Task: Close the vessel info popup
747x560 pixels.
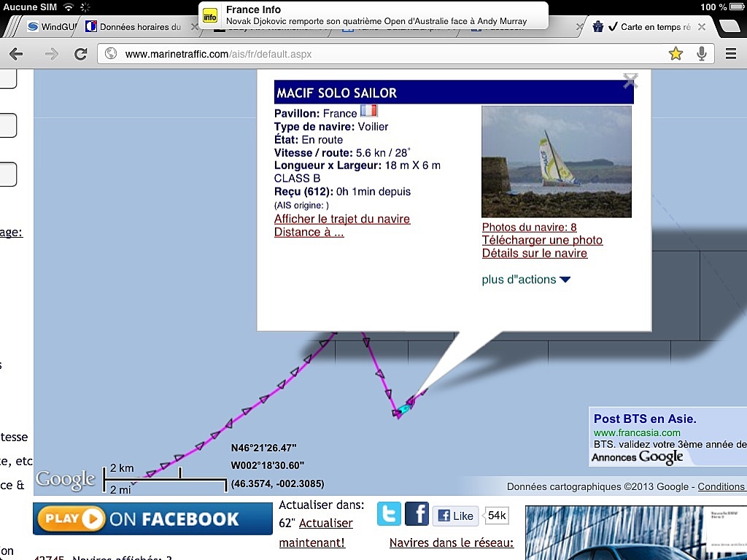Action: (630, 81)
